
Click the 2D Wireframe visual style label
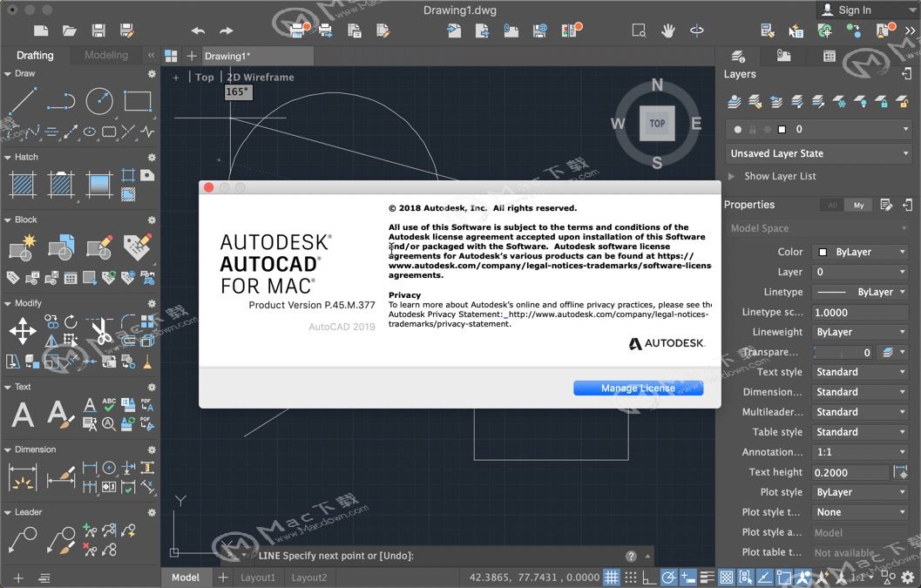[261, 77]
